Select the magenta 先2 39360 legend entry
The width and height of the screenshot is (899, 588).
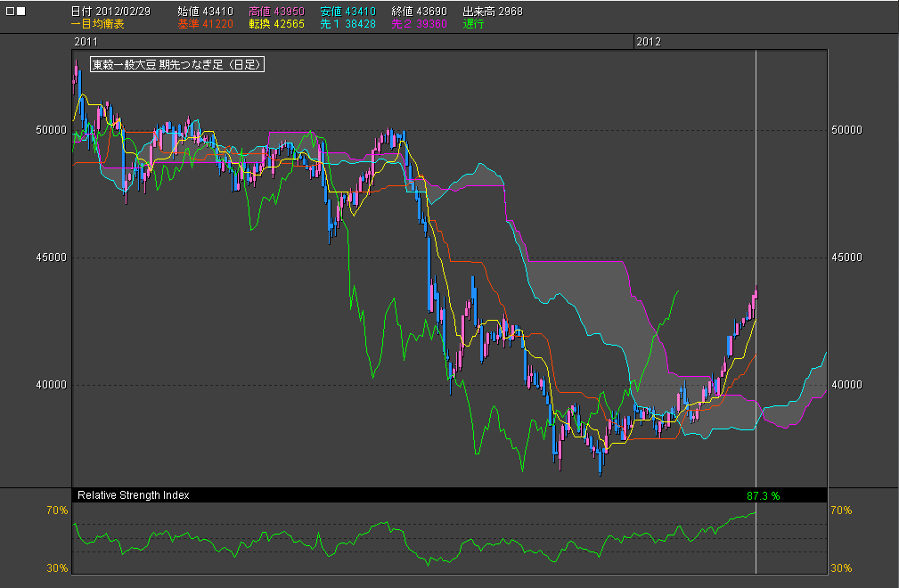[x=419, y=24]
